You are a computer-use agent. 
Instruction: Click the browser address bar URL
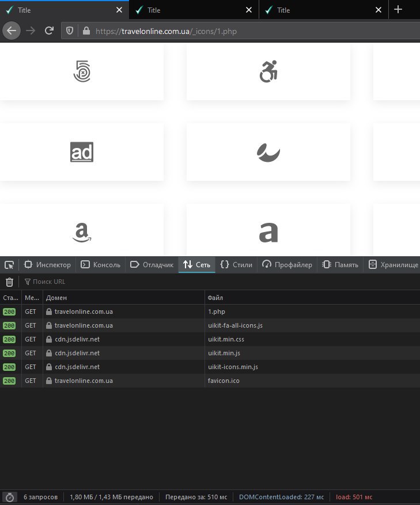(166, 31)
